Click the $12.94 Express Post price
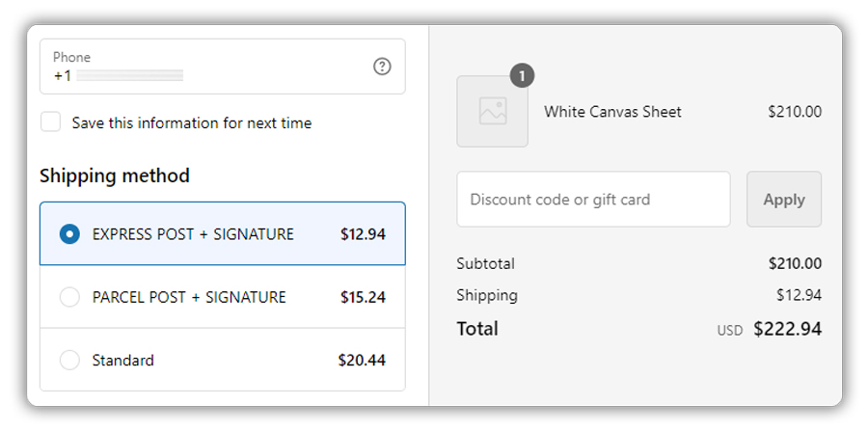This screenshot has height=432, width=868. tap(364, 234)
